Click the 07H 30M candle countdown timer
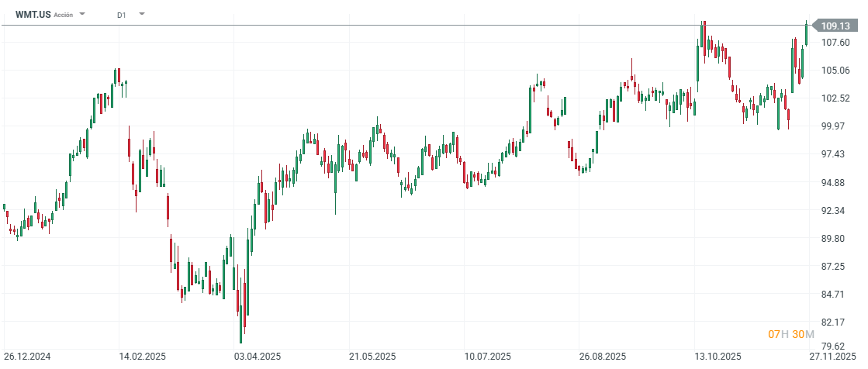 791,334
